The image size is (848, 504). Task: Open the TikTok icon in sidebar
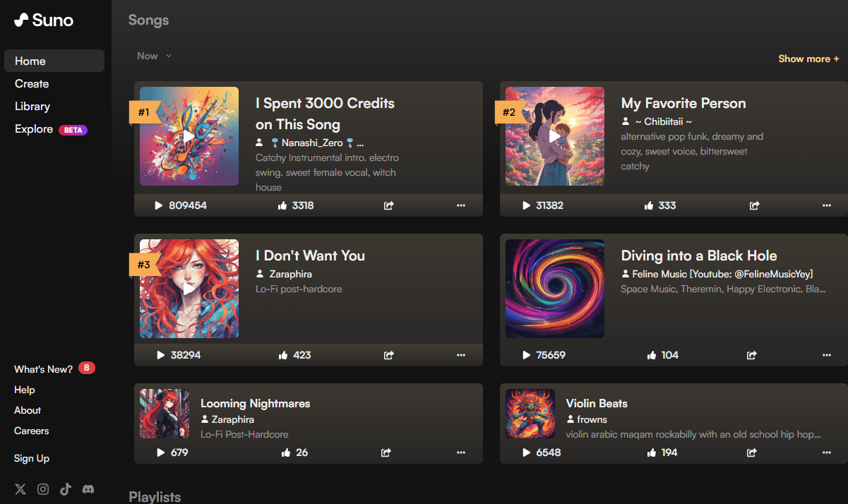pos(66,489)
